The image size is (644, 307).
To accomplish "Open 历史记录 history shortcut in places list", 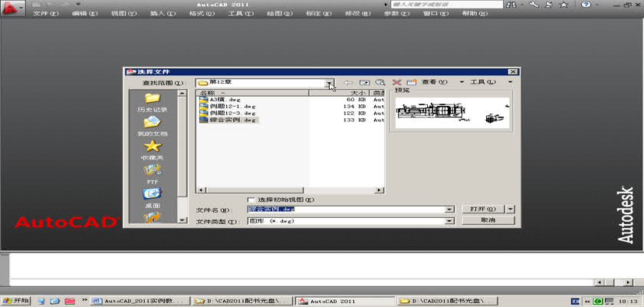I will pyautogui.click(x=153, y=103).
